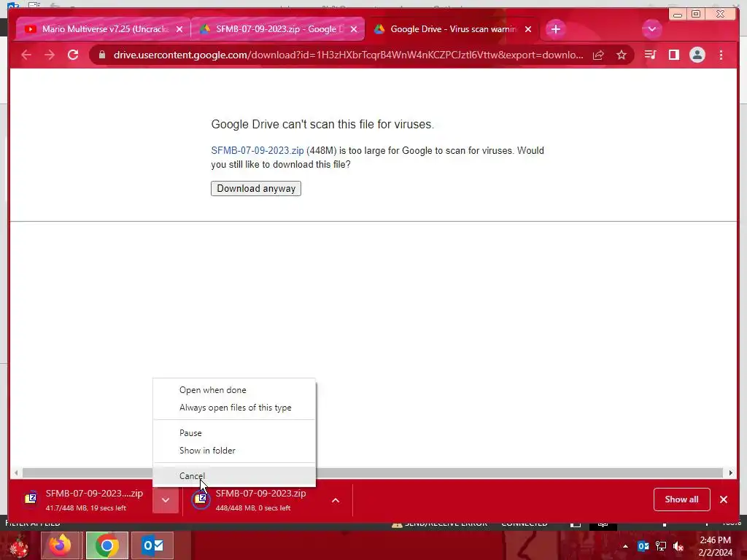Restore down the Chrome window
747x560 pixels.
pyautogui.click(x=695, y=15)
